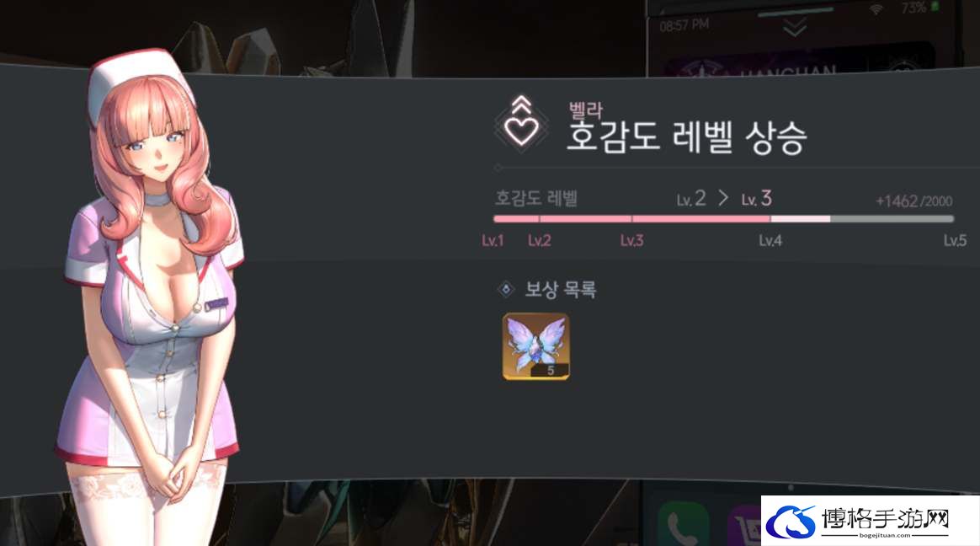Click the Wi-Fi status icon

tap(876, 9)
